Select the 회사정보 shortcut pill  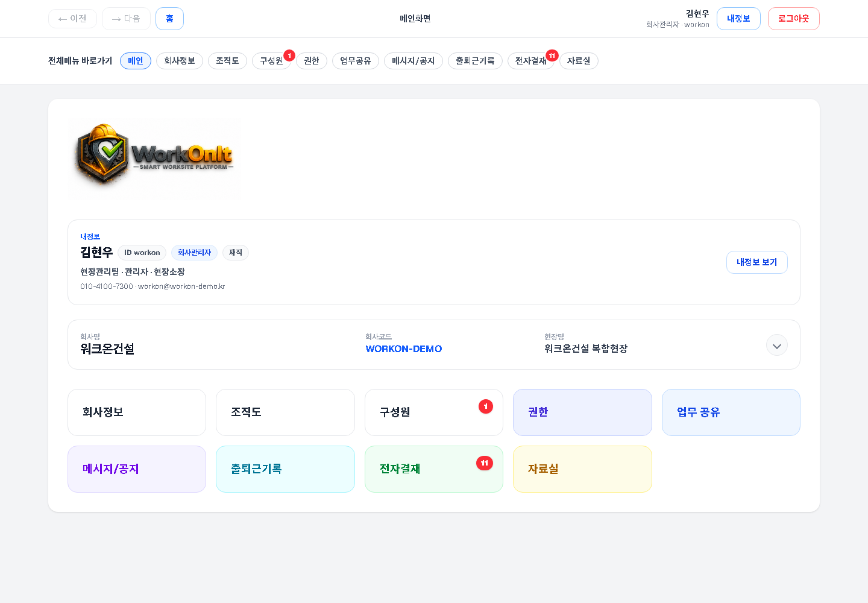click(180, 61)
